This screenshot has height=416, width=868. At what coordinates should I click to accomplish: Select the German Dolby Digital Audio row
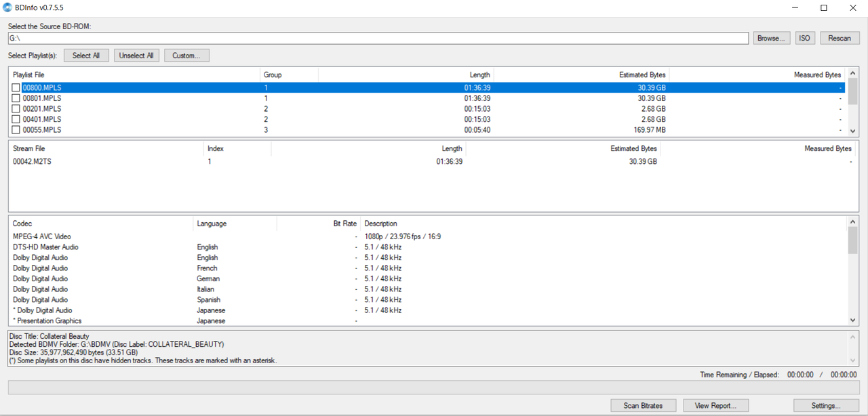click(428, 278)
